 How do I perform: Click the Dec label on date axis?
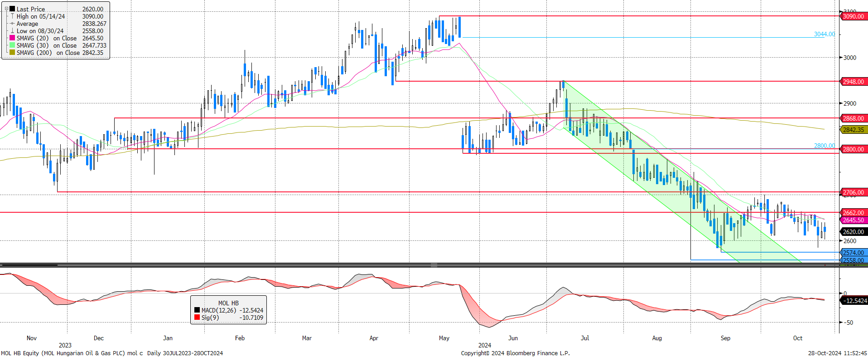click(99, 338)
